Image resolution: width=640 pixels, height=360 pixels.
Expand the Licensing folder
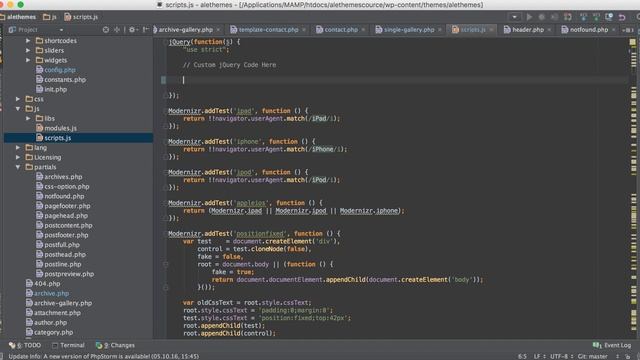coord(18,158)
